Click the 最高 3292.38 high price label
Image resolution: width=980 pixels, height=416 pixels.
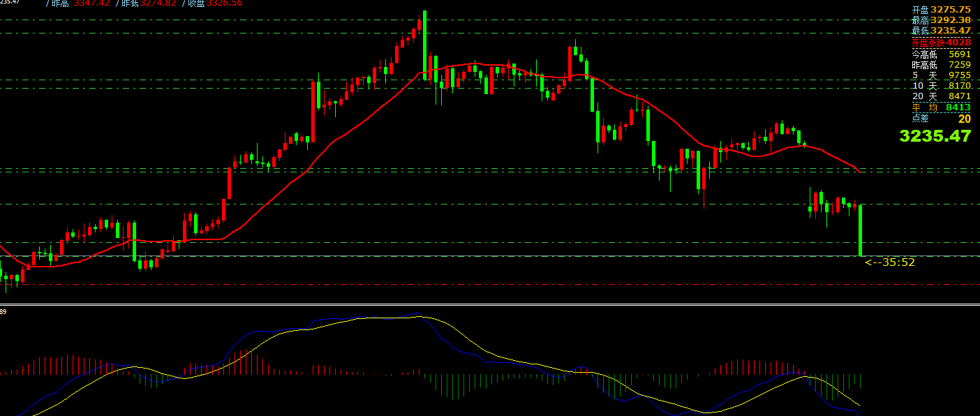pos(941,20)
